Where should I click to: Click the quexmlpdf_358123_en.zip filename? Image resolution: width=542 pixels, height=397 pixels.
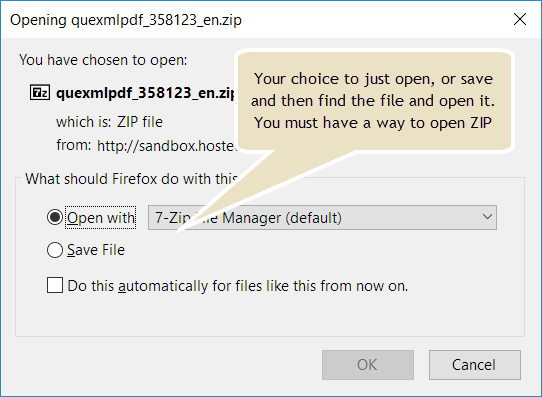pyautogui.click(x=146, y=93)
